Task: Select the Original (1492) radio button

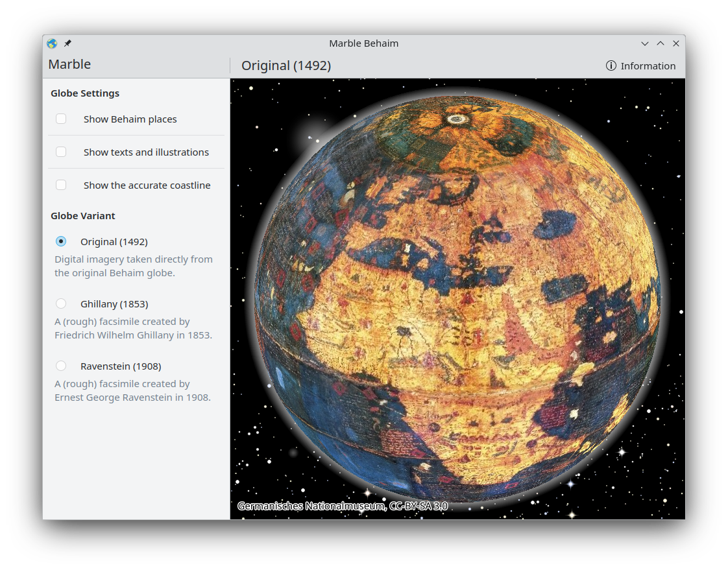Action: pos(61,241)
